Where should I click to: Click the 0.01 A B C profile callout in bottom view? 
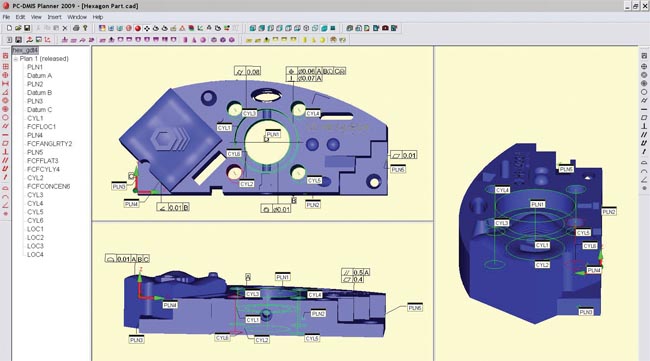pos(127,259)
